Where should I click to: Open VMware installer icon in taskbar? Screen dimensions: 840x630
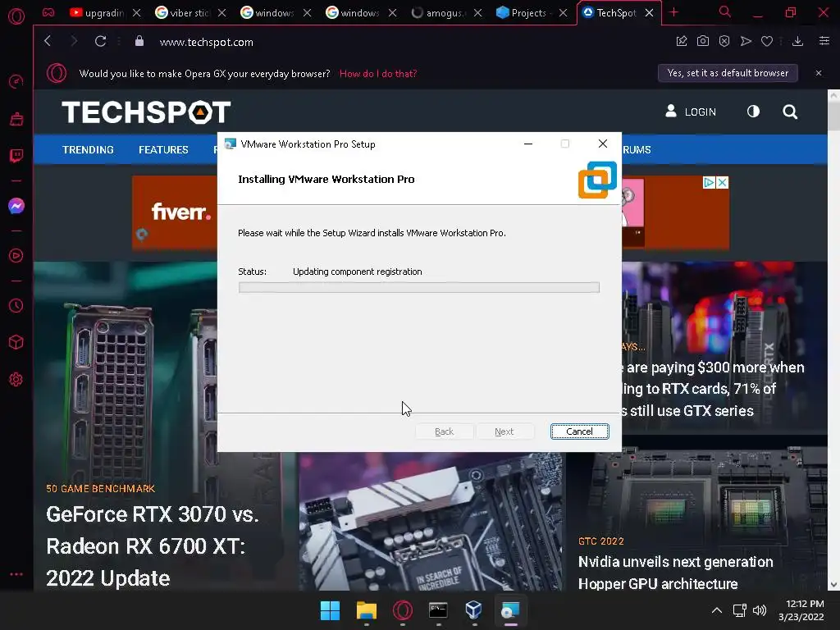click(x=510, y=610)
